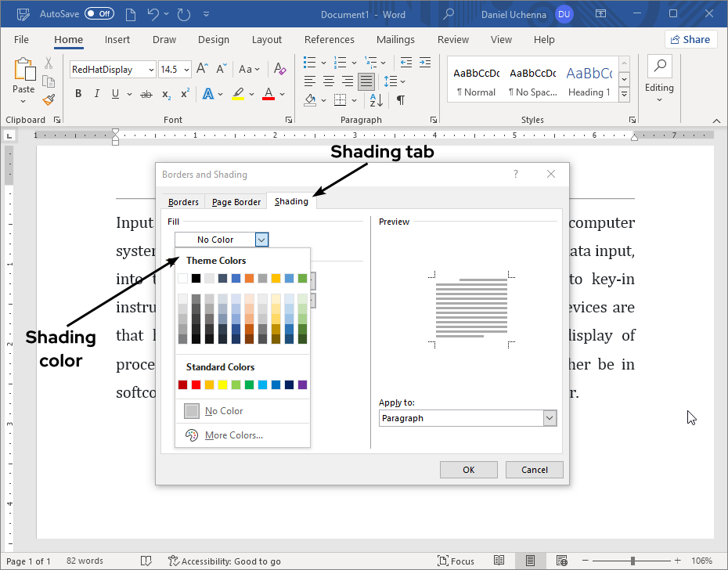Click the Strikethrough text icon
Image resolution: width=728 pixels, height=570 pixels.
(146, 94)
